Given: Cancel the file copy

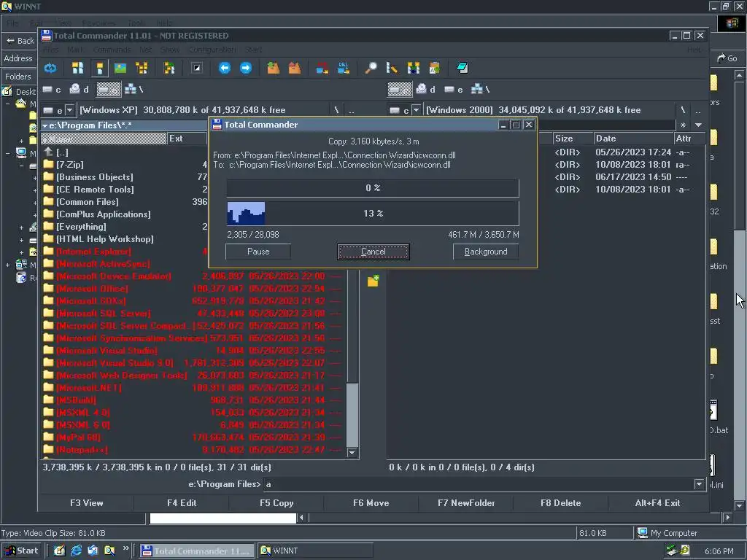Looking at the screenshot, I should coord(373,252).
